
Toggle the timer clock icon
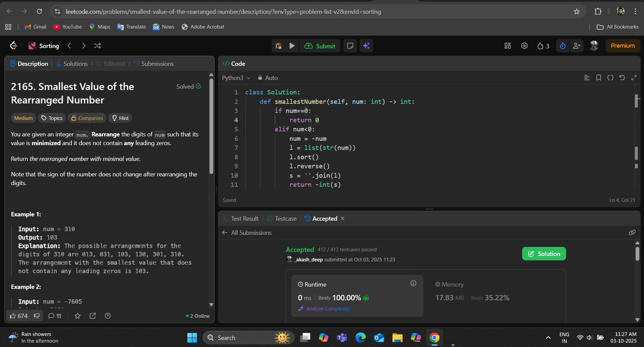coord(562,46)
